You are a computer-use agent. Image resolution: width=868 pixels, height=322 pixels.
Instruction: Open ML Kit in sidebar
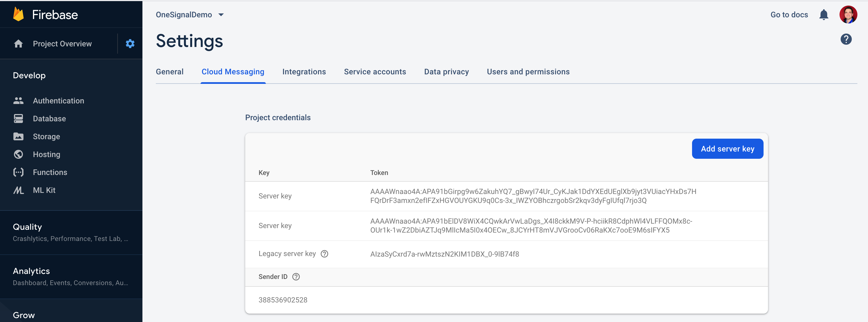[x=44, y=190]
